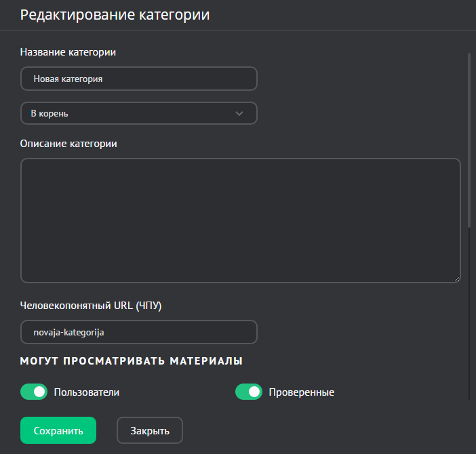Image resolution: width=476 pixels, height=454 pixels.
Task: Focus the category description text area
Action: (x=241, y=220)
